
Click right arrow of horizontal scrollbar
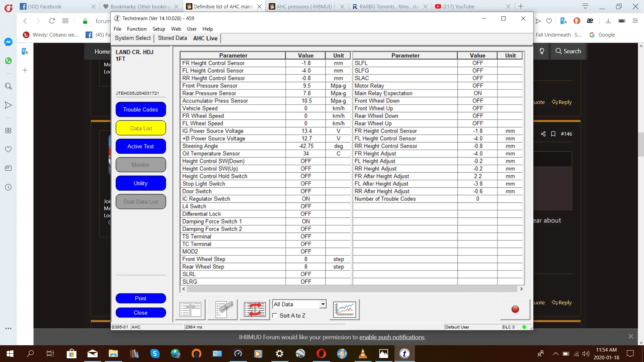pyautogui.click(x=521, y=289)
